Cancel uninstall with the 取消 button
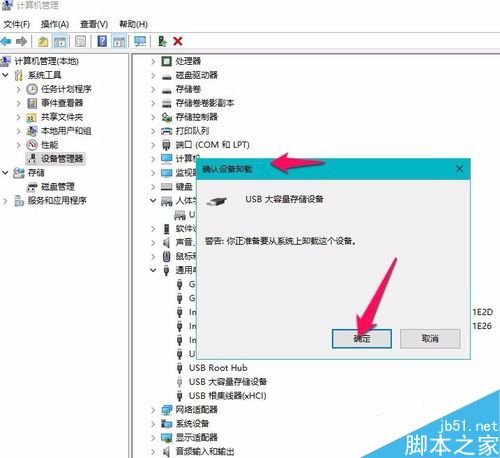 (430, 339)
